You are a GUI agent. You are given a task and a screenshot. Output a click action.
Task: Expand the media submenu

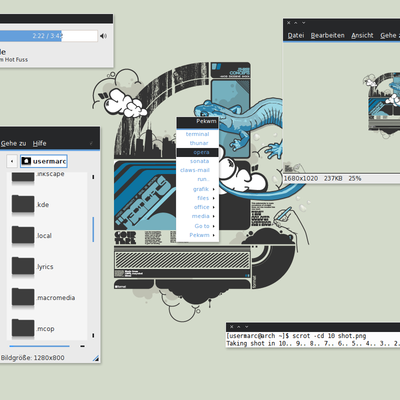(197, 216)
